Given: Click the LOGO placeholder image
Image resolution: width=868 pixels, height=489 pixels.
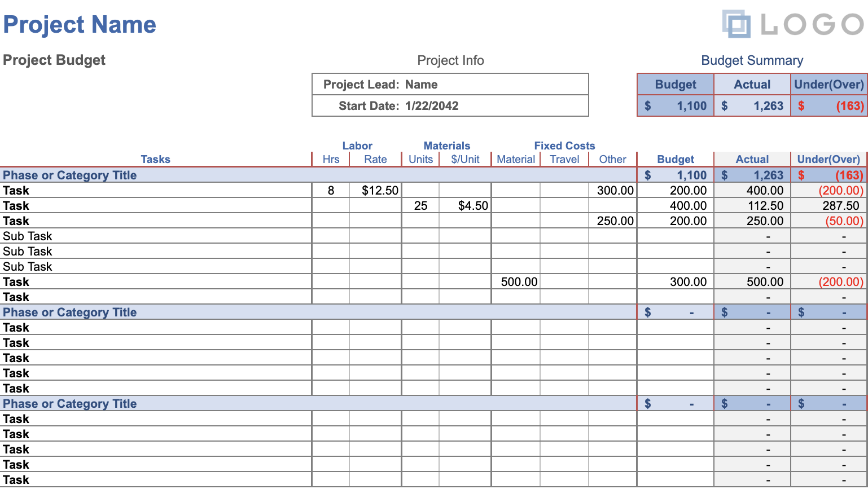Looking at the screenshot, I should (792, 24).
